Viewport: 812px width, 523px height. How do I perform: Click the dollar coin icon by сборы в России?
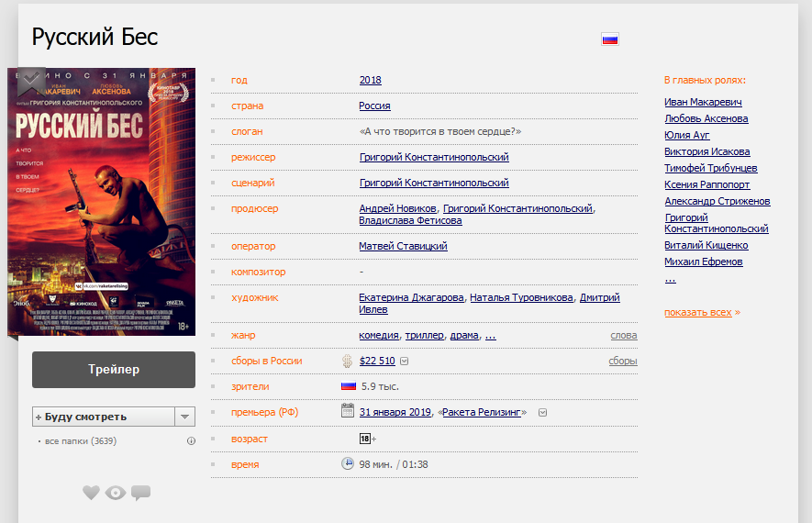tap(348, 361)
